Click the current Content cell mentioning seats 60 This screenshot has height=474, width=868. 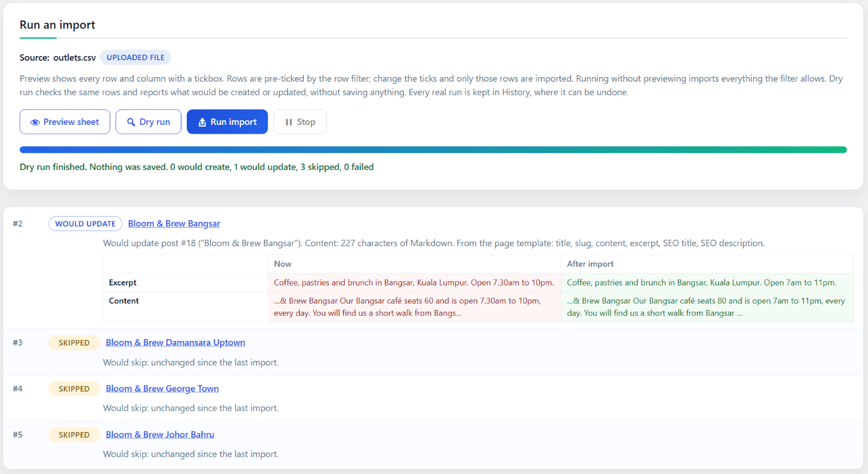coord(414,307)
